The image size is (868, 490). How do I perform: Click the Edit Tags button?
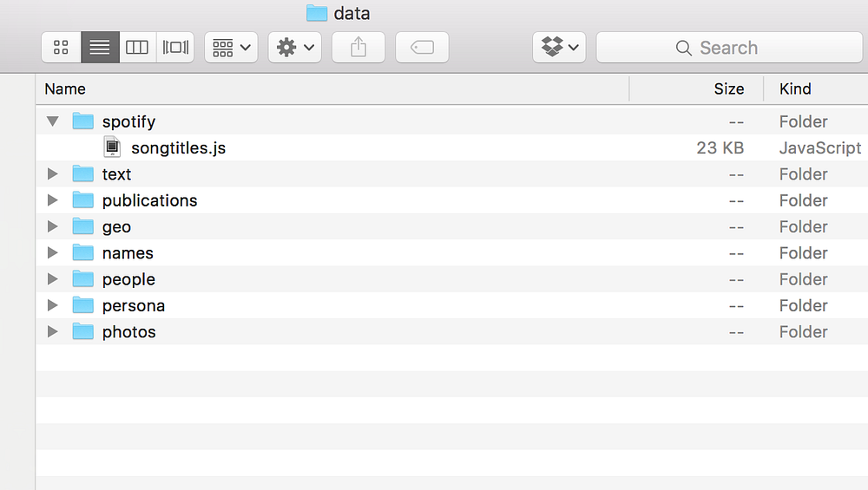coord(422,48)
